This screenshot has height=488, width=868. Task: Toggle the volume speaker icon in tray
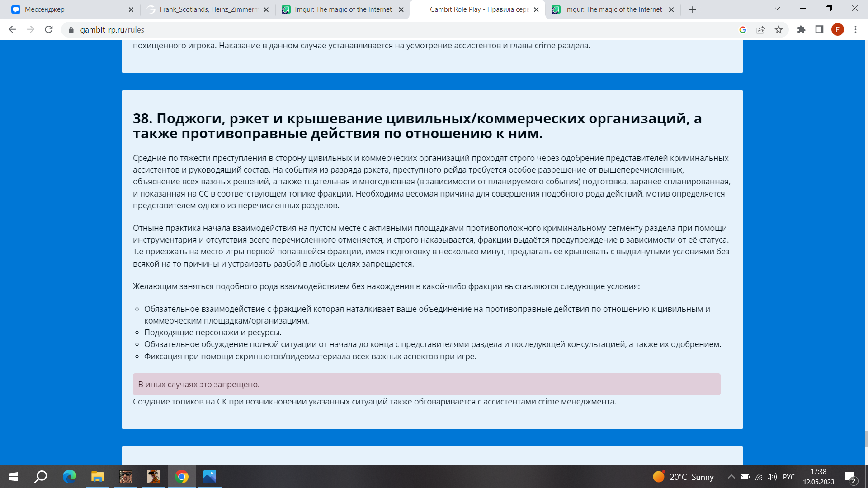pyautogui.click(x=772, y=477)
